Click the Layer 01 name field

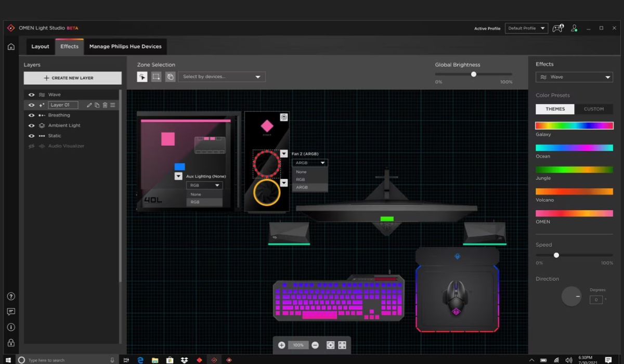(x=63, y=105)
